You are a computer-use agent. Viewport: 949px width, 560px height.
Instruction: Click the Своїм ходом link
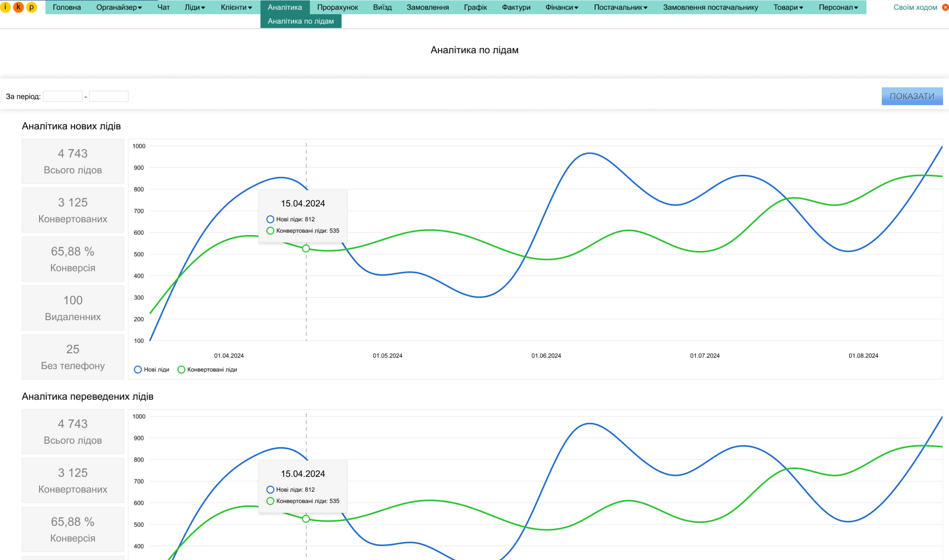click(x=915, y=7)
